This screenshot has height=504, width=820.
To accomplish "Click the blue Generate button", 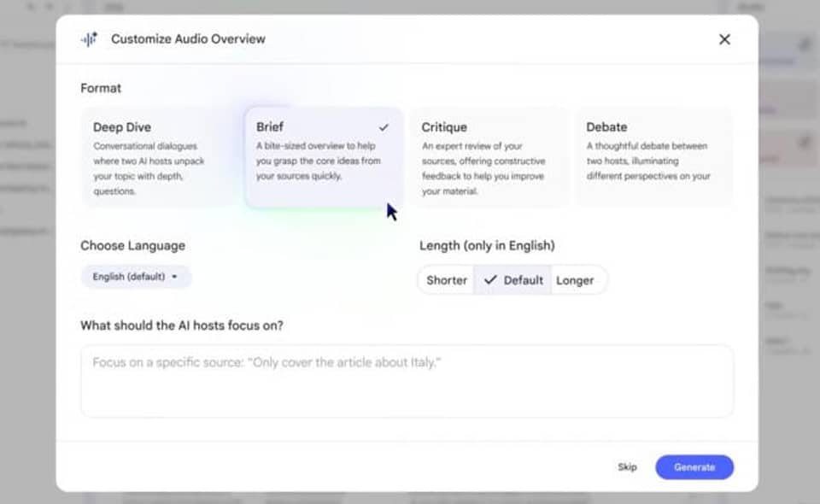I will pos(694,467).
